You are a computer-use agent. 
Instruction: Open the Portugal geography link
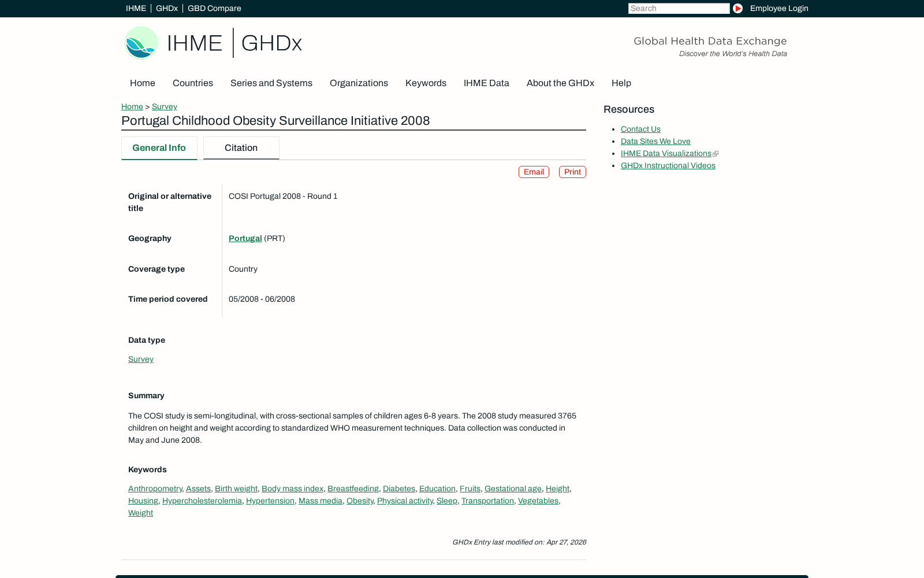coord(245,238)
